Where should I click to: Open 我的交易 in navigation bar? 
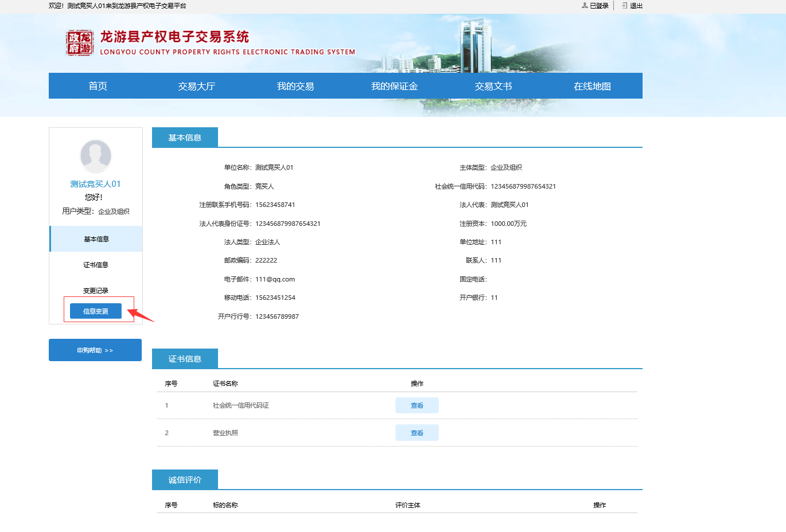coord(295,86)
